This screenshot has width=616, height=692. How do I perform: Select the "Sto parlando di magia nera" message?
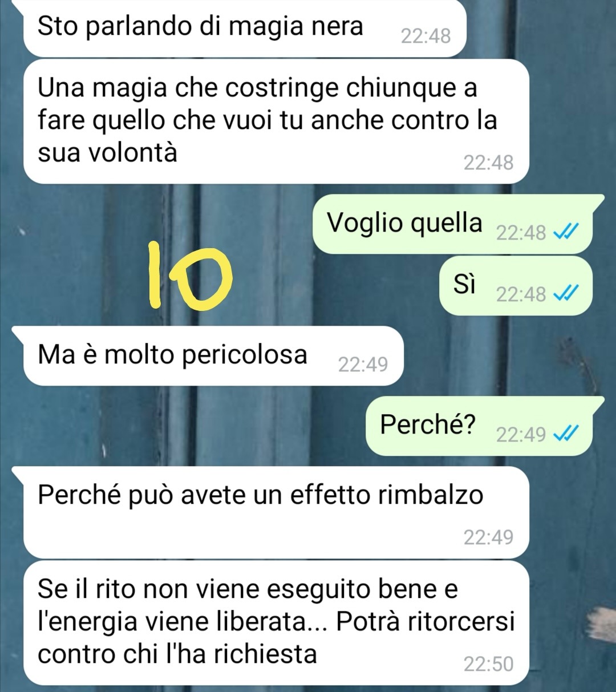click(x=245, y=28)
